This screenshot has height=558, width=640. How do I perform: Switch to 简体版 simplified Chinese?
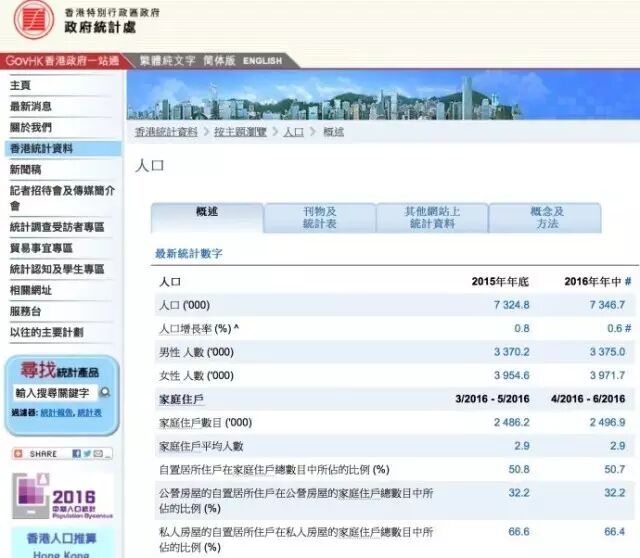point(216,61)
